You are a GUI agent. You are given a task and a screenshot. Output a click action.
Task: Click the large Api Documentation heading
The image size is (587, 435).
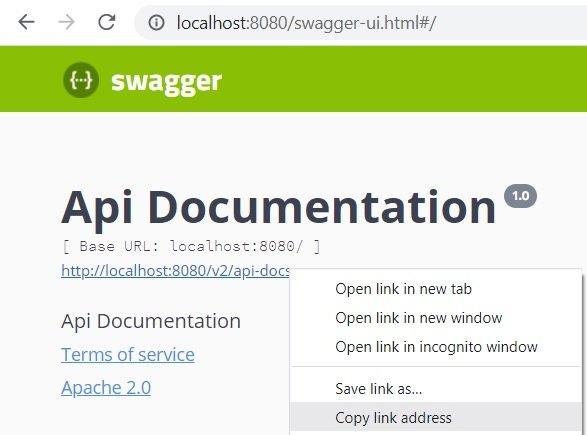[279, 208]
